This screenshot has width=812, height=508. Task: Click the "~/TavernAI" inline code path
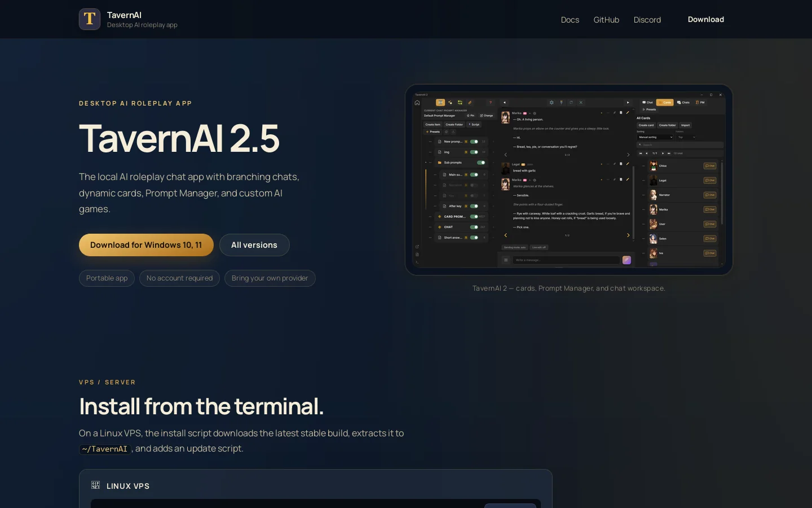click(105, 449)
